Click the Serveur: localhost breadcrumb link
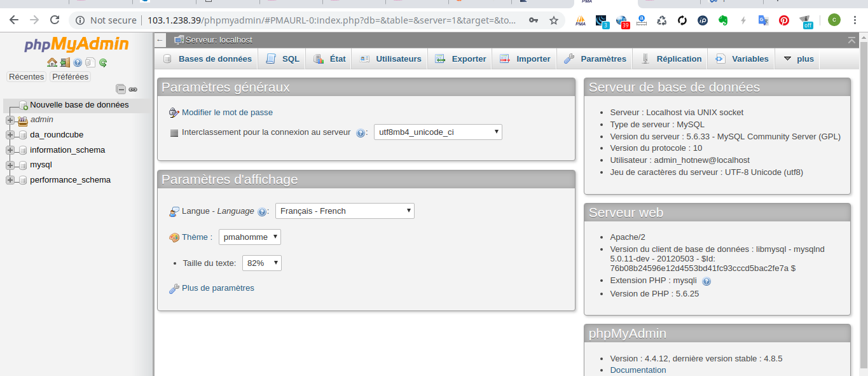The image size is (868, 376). tap(219, 40)
